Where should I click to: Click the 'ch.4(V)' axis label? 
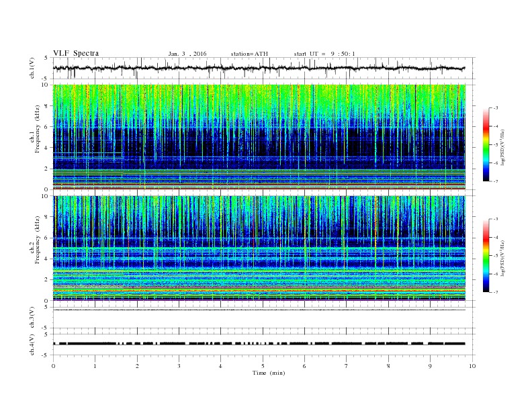click(x=32, y=345)
